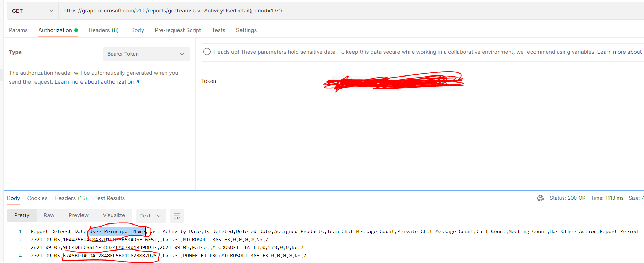
Task: Open the response Cookies tab
Action: coord(37,198)
